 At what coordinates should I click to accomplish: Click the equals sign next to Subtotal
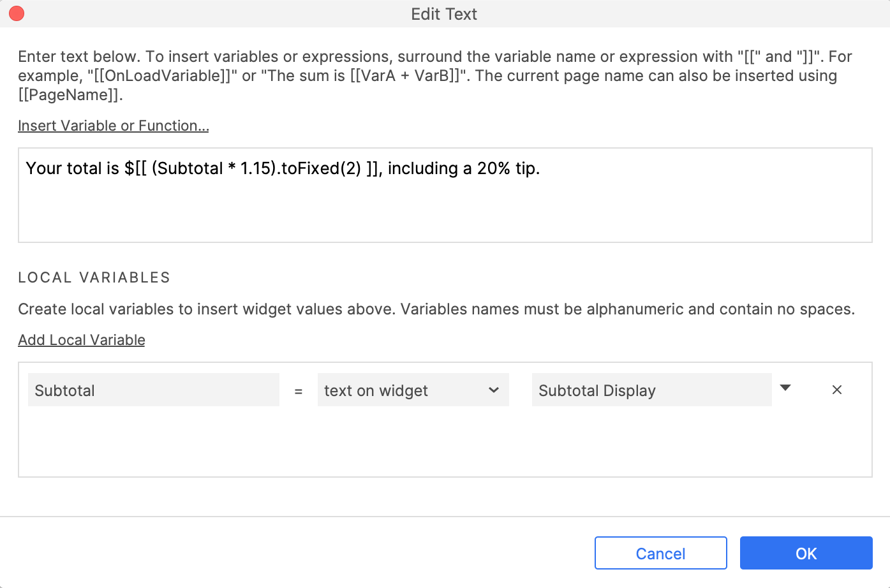point(298,392)
